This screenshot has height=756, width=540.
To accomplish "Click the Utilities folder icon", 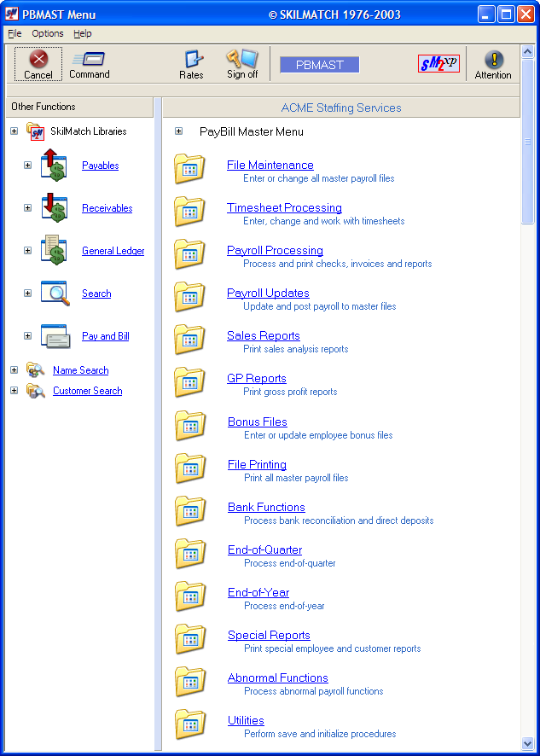I will [190, 724].
